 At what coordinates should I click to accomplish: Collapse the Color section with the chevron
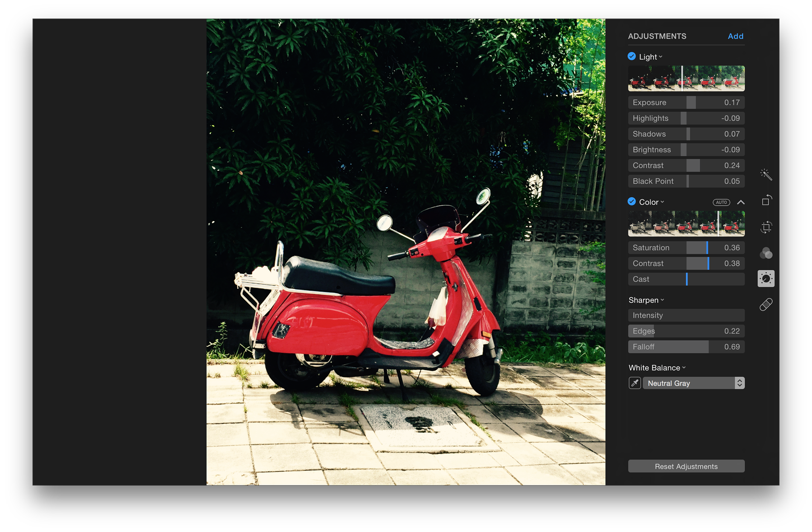[741, 202]
